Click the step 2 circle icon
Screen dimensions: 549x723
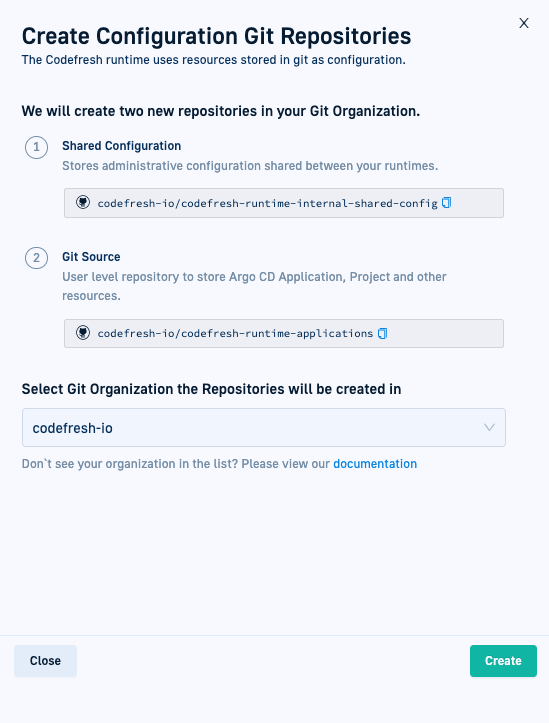pyautogui.click(x=36, y=258)
